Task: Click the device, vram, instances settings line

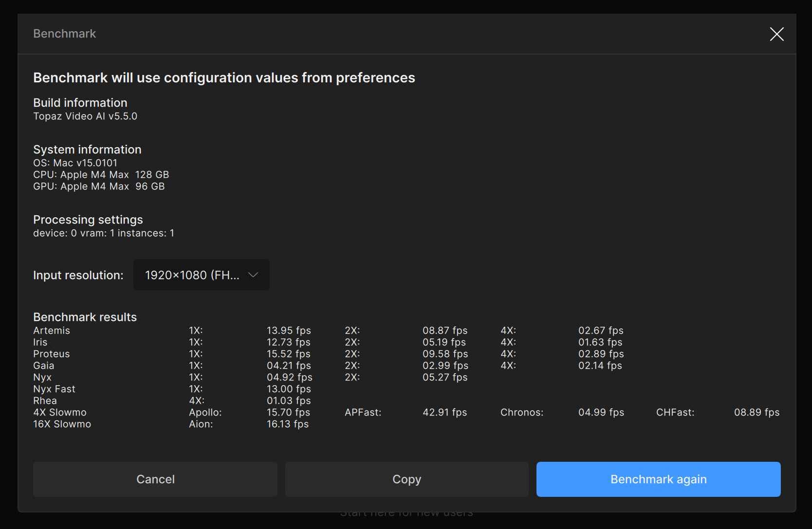Action: 104,233
